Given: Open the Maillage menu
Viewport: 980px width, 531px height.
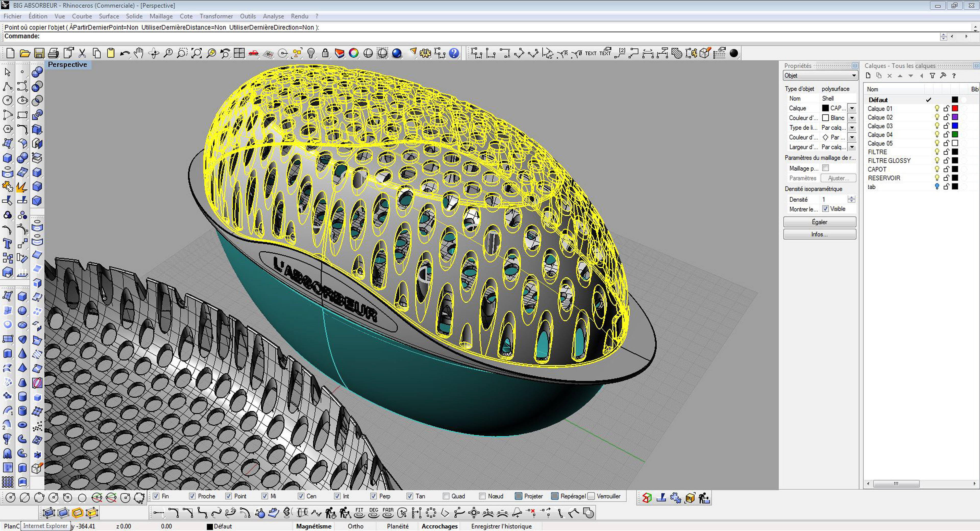Looking at the screenshot, I should 161,16.
